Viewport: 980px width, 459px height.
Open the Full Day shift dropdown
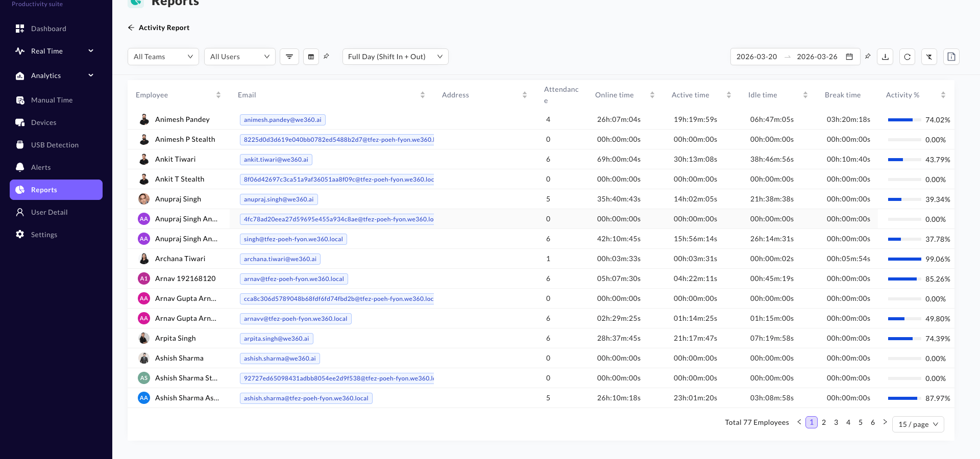[x=395, y=57]
